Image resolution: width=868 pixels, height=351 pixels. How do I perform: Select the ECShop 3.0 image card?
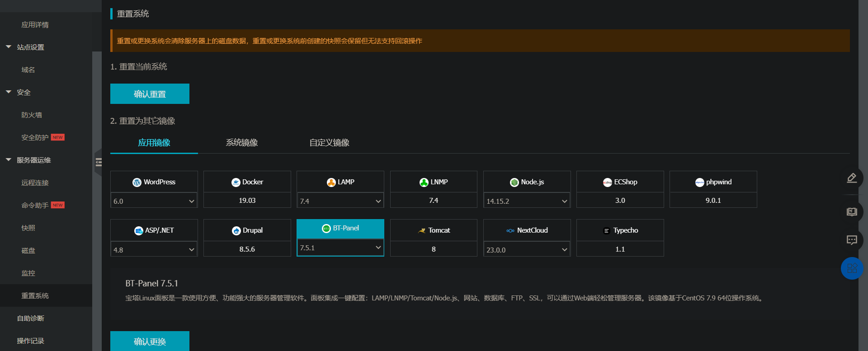(x=620, y=189)
